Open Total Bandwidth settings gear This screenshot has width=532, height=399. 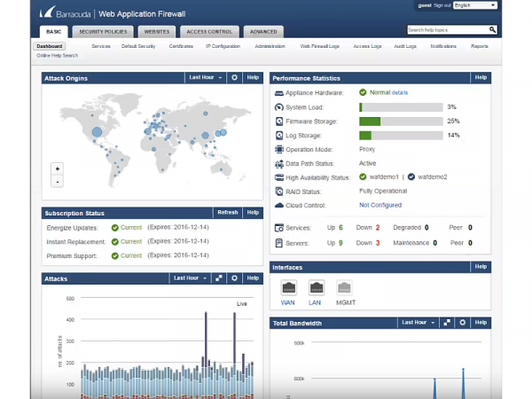click(463, 323)
